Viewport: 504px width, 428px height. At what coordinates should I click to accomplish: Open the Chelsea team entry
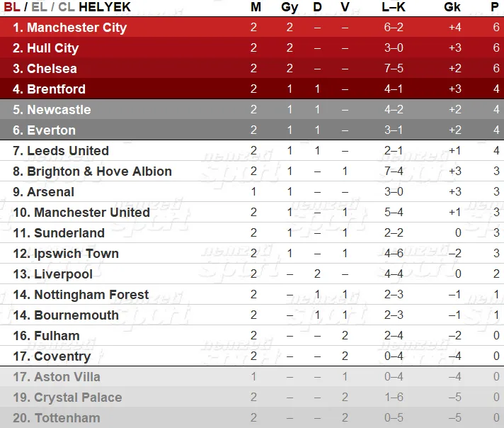pyautogui.click(x=45, y=69)
